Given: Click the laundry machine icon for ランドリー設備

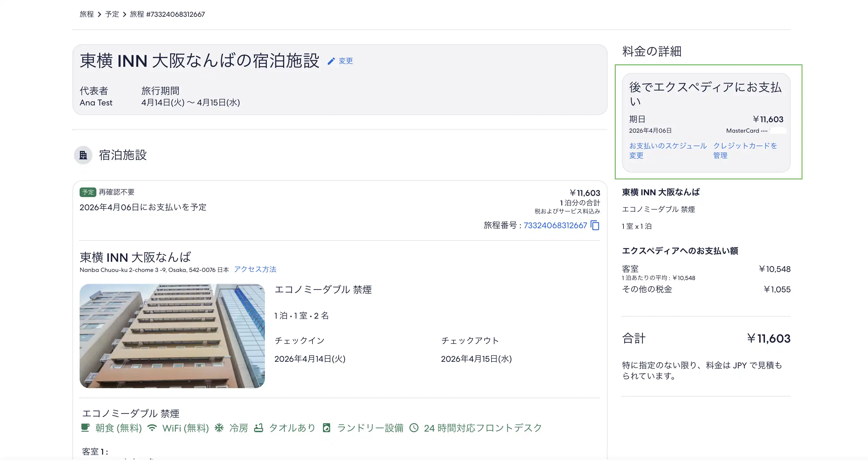Looking at the screenshot, I should (327, 428).
